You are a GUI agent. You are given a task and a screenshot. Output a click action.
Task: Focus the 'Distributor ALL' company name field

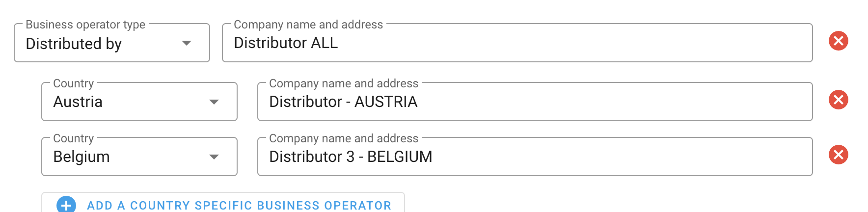tap(515, 43)
